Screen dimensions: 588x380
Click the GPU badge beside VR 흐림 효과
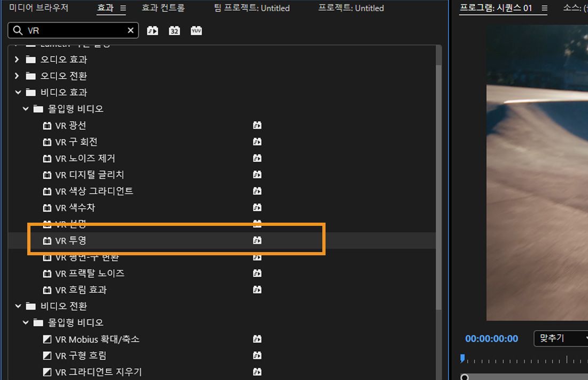[257, 290]
